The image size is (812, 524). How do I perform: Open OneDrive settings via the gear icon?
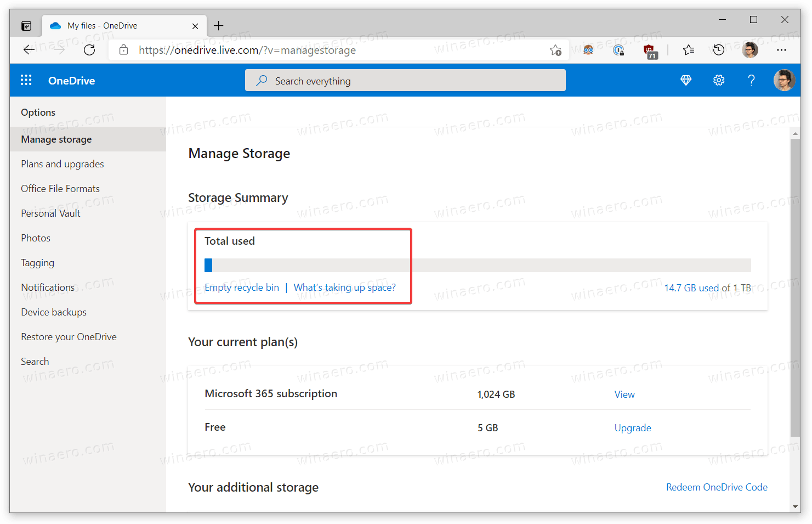point(719,80)
